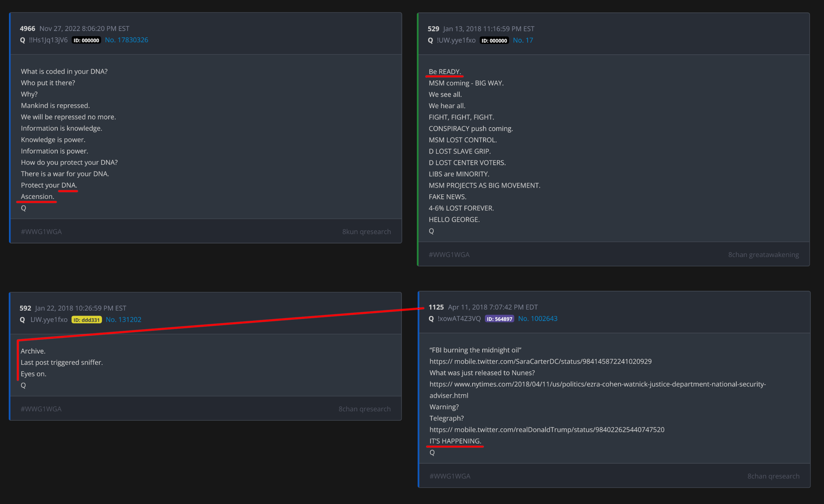824x504 pixels.
Task: Click tripcode !!Hs1Jq13jV6 in post 4966
Action: (48, 40)
